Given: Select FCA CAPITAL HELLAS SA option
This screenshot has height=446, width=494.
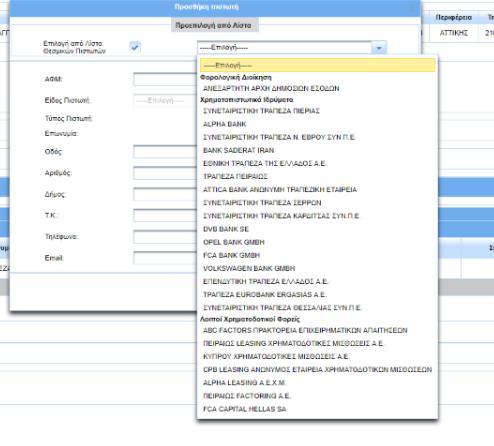Looking at the screenshot, I should coord(245,409).
